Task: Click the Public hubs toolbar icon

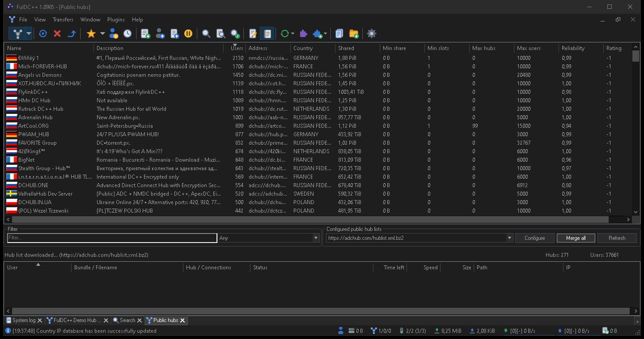Action: pyautogui.click(x=17, y=33)
